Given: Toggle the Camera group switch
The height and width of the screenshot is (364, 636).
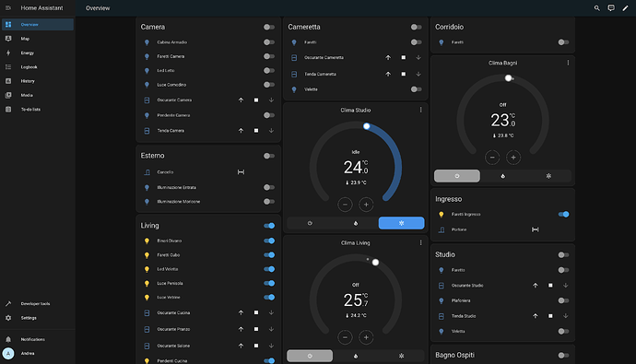Looking at the screenshot, I should tap(269, 27).
